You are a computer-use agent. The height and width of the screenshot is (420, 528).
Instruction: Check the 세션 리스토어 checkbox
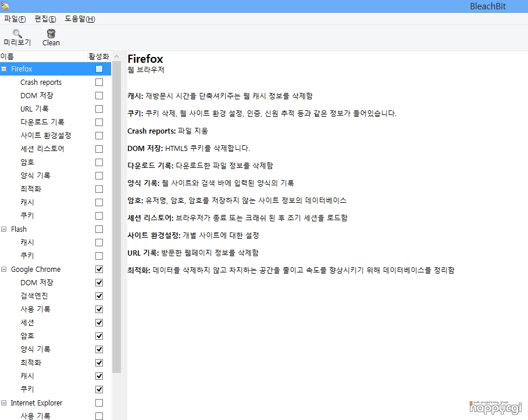(x=99, y=149)
